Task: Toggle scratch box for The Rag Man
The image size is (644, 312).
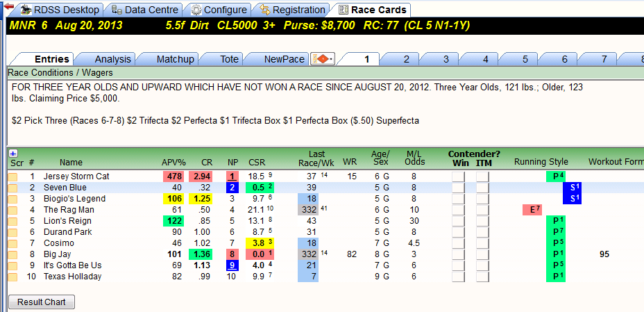Action: pos(13,210)
